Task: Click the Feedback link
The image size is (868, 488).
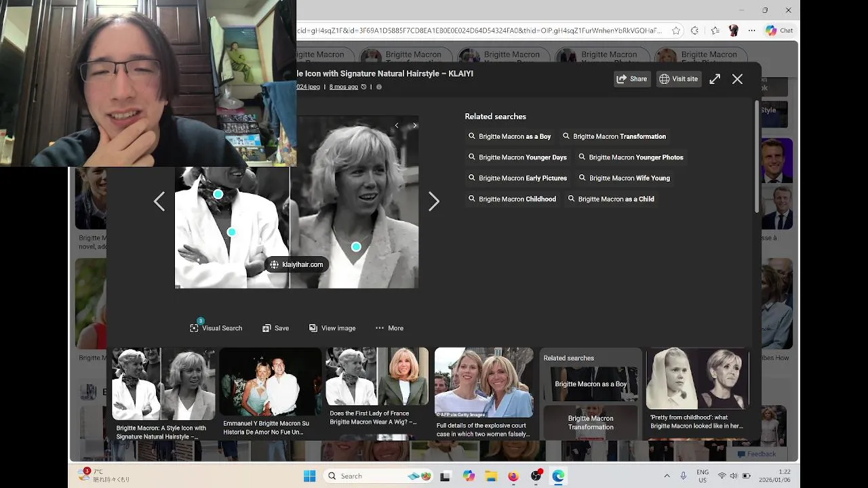Action: click(x=757, y=454)
